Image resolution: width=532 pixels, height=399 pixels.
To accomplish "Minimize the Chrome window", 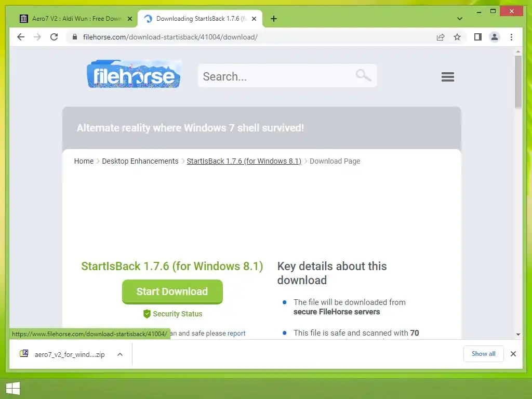I will (478, 11).
